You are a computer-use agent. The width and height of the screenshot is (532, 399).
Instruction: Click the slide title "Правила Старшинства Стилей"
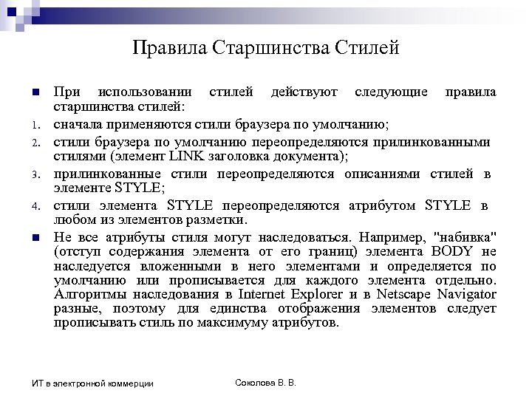click(x=265, y=47)
